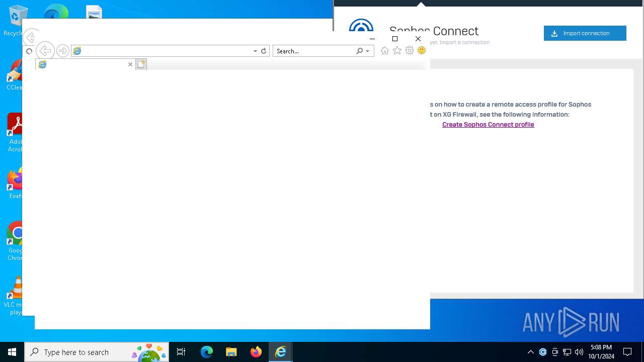Viewport: 644px width, 362px height.
Task: Close the Internet Explorer window
Action: click(418, 39)
